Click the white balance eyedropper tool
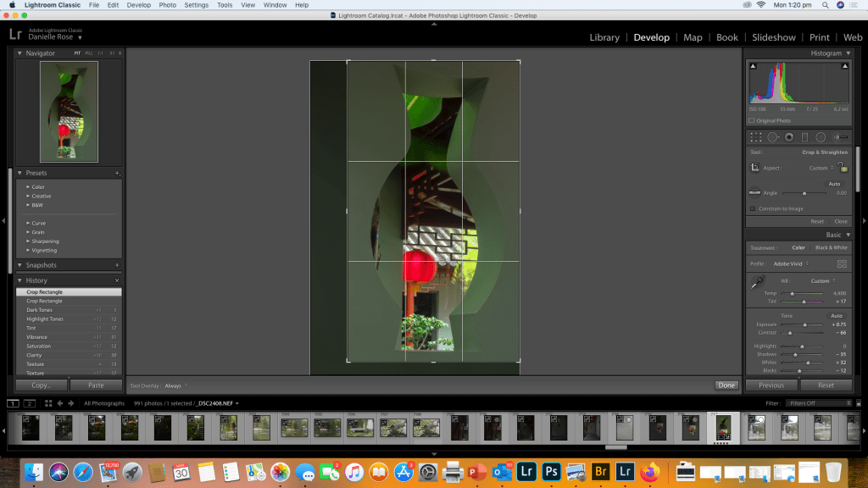Screen dimensions: 868x488 tap(757, 284)
